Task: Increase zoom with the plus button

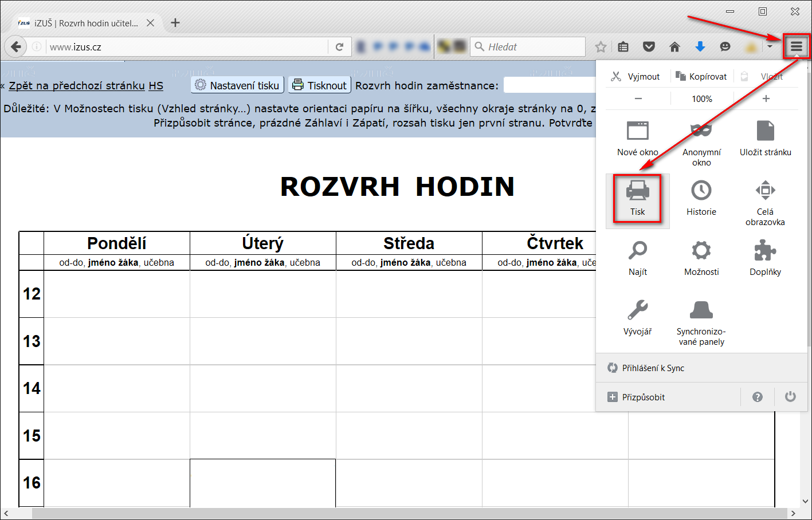Action: pos(766,99)
